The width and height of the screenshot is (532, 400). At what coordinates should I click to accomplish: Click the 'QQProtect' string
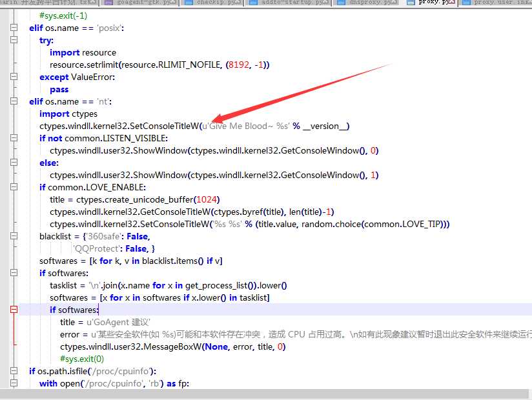(96, 248)
